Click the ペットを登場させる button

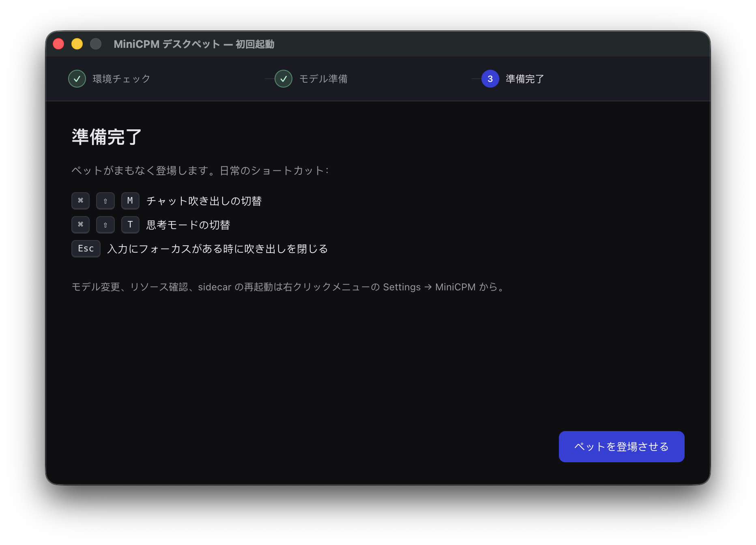(621, 446)
